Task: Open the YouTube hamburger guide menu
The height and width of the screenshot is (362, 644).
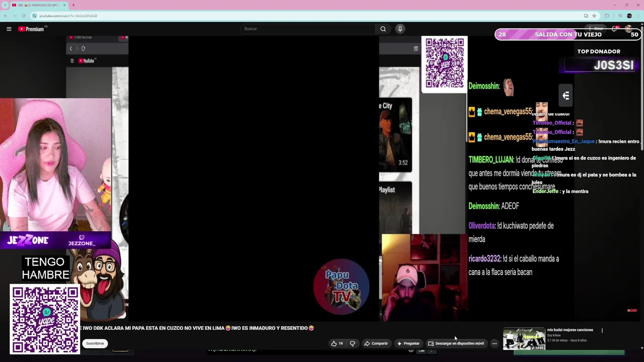Action: 9,29
